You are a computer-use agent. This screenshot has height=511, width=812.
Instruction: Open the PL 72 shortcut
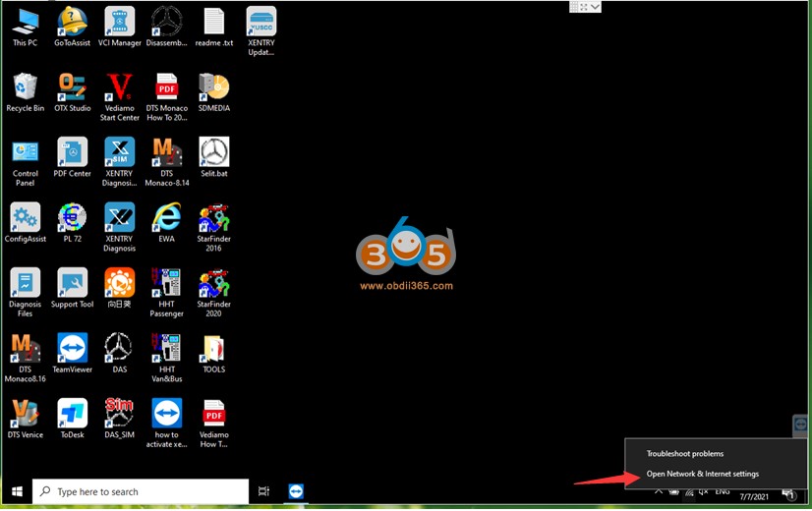[72, 224]
